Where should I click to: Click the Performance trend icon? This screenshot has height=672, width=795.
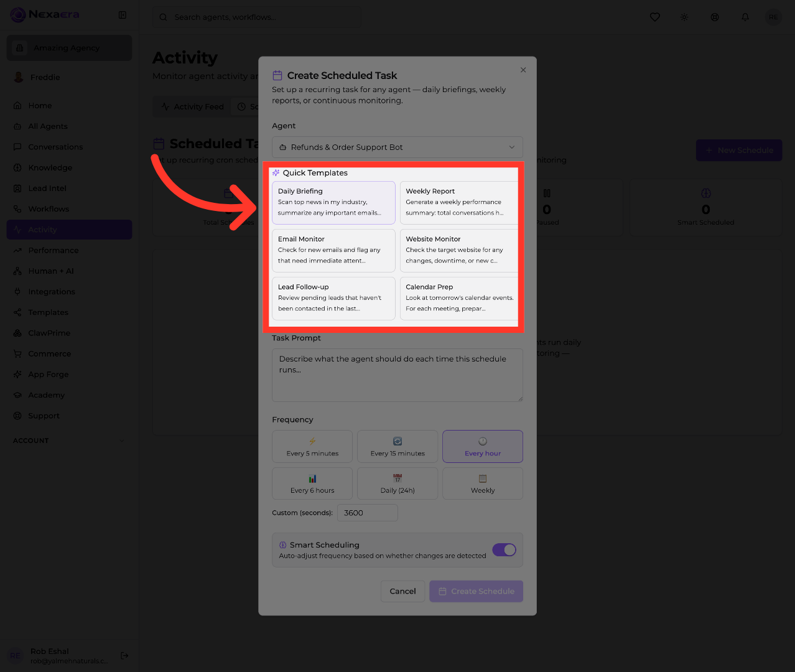tap(17, 250)
